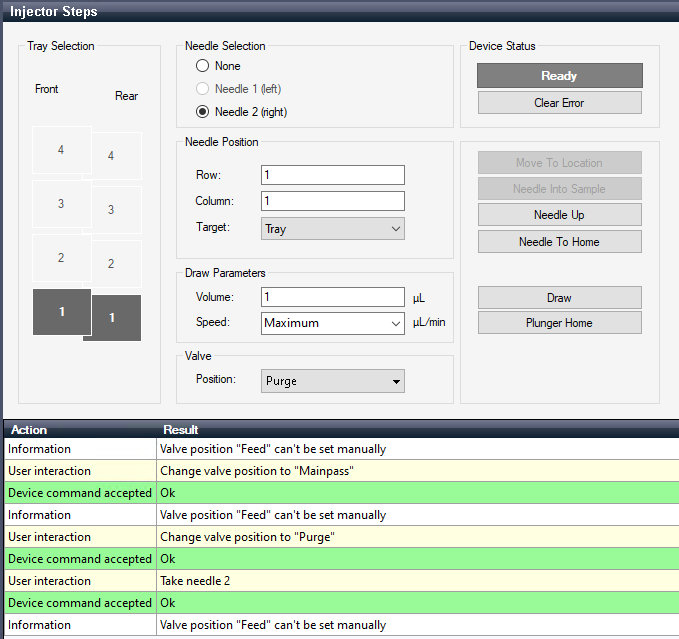The width and height of the screenshot is (679, 639).
Task: Choose the None needle option
Action: (x=203, y=66)
